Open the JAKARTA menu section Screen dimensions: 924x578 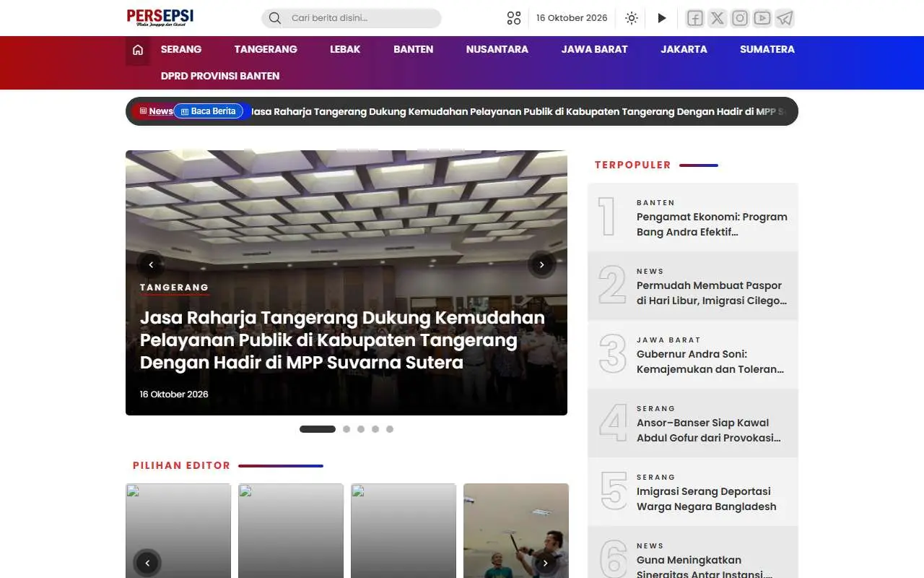[684, 49]
